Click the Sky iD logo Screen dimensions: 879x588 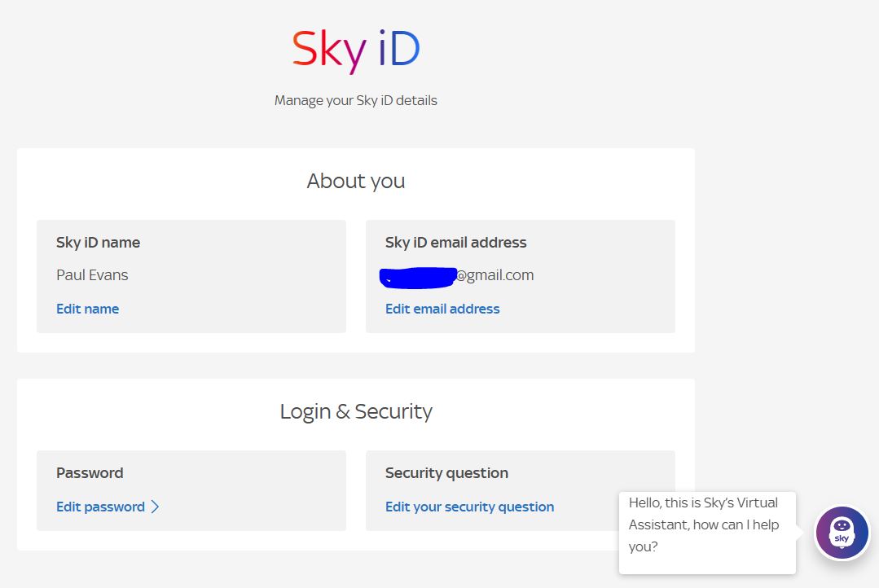tap(356, 50)
